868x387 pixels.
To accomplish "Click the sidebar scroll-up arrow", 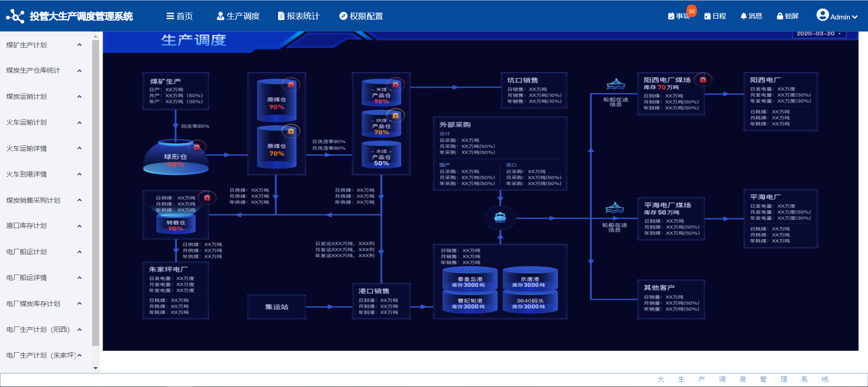I will click(x=95, y=36).
